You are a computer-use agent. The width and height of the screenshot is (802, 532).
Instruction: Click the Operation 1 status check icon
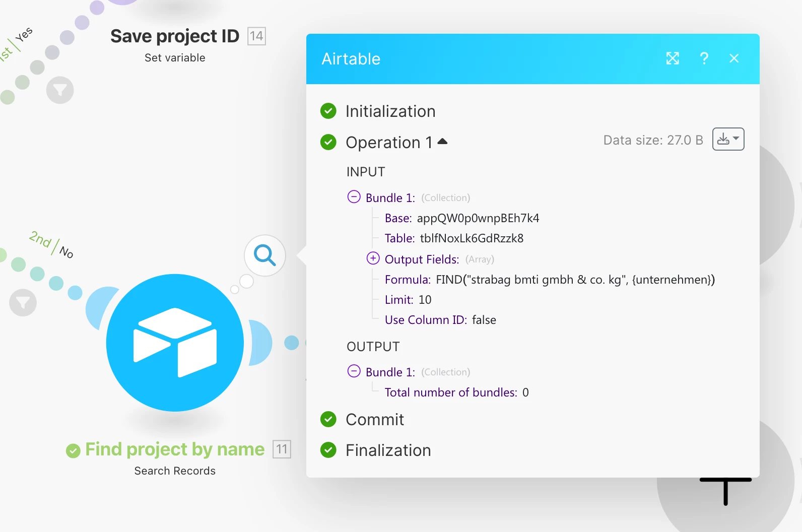click(x=328, y=142)
